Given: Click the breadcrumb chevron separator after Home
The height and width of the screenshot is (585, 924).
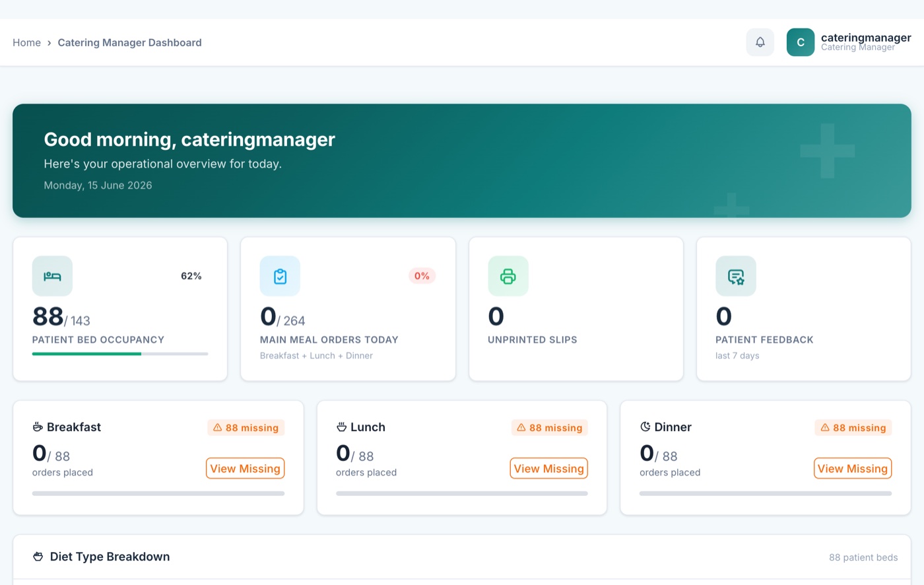Looking at the screenshot, I should point(49,43).
